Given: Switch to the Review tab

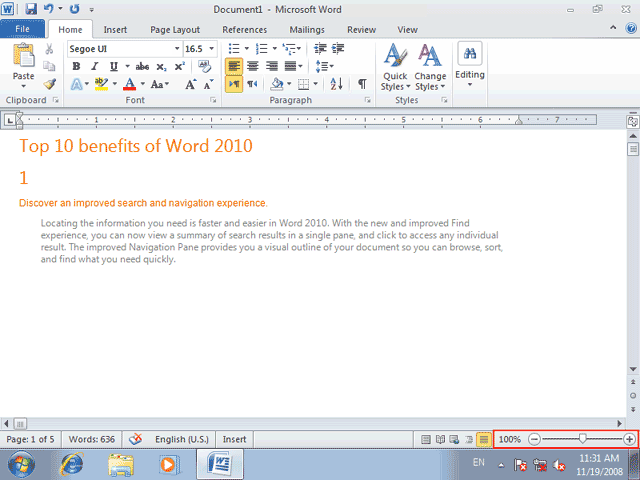Looking at the screenshot, I should pos(361,30).
